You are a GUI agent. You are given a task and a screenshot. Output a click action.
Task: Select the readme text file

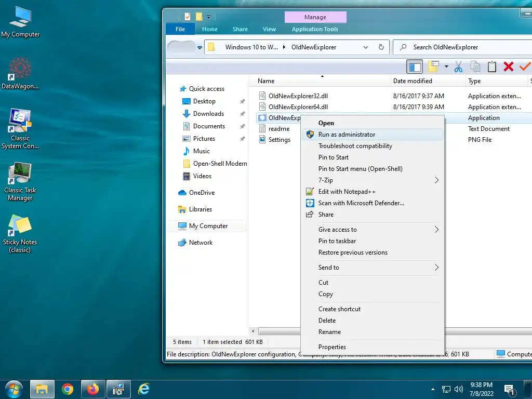278,129
